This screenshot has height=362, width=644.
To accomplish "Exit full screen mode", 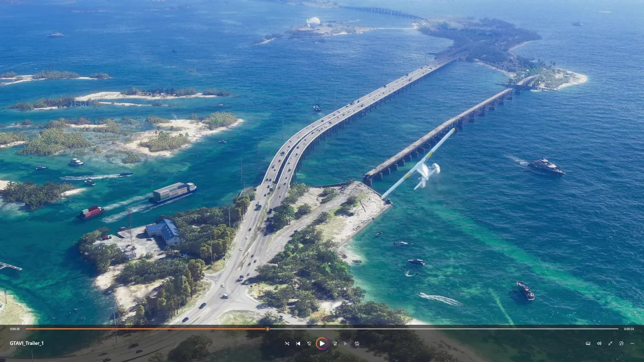I will click(610, 343).
